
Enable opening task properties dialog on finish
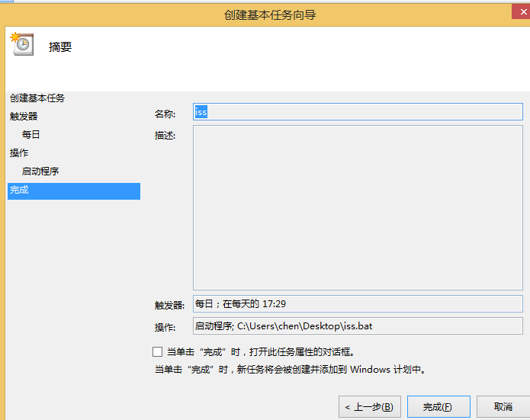pos(157,351)
